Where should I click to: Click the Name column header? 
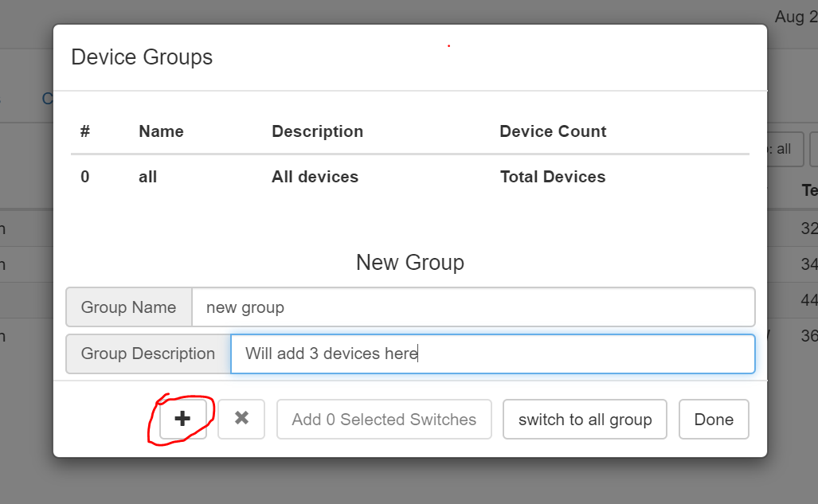click(161, 131)
